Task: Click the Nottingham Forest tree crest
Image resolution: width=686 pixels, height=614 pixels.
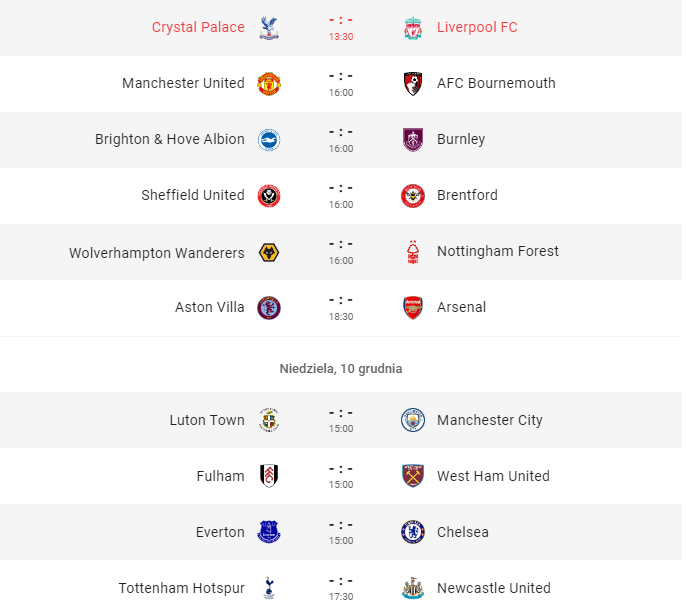Action: pos(413,252)
